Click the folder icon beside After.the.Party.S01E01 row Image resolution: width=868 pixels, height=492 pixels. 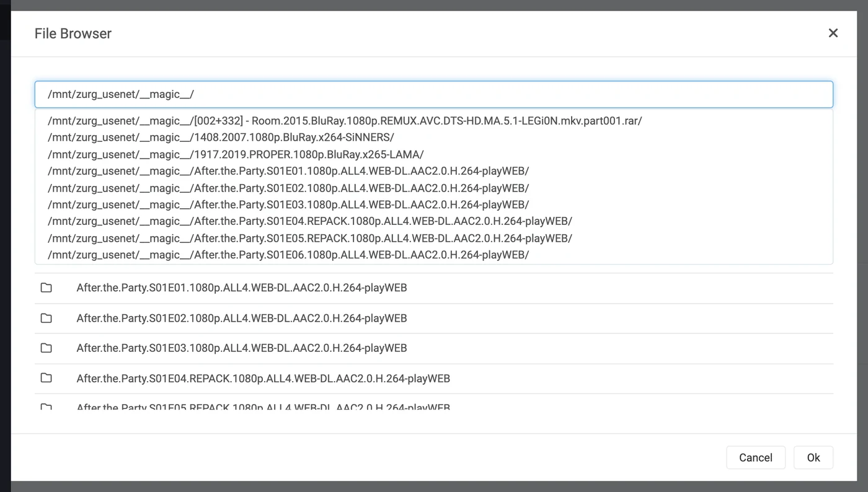[46, 288]
